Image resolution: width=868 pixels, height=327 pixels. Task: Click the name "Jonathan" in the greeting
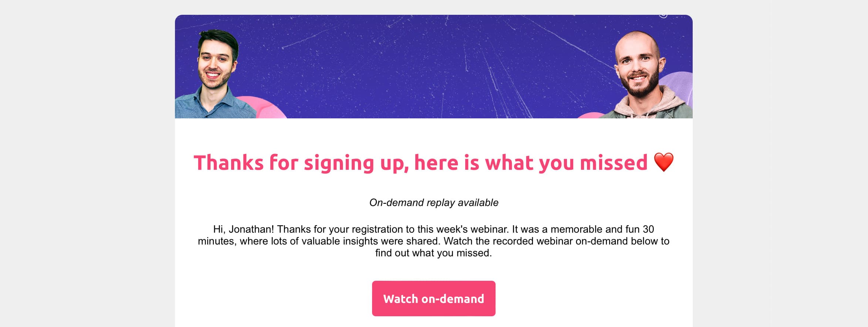(x=251, y=229)
